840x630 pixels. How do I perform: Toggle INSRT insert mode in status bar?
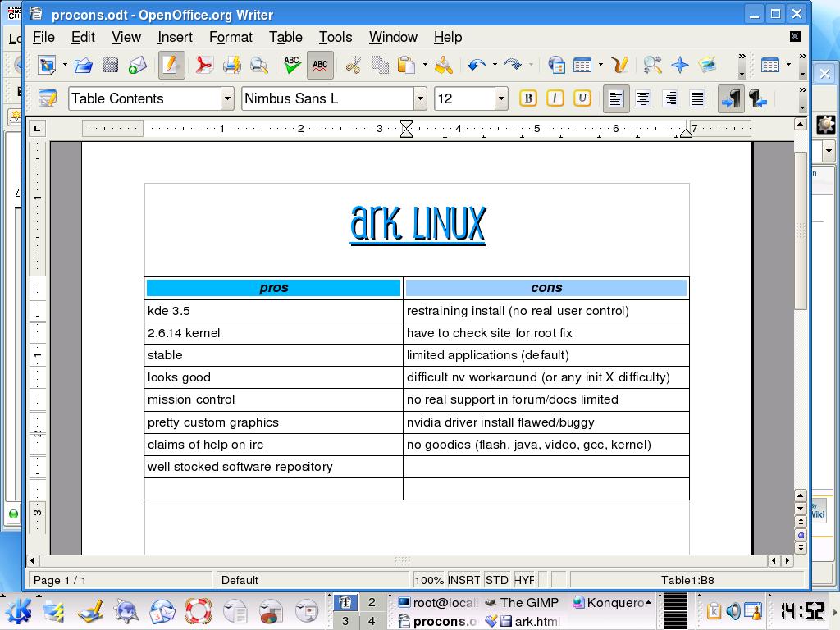coord(464,580)
